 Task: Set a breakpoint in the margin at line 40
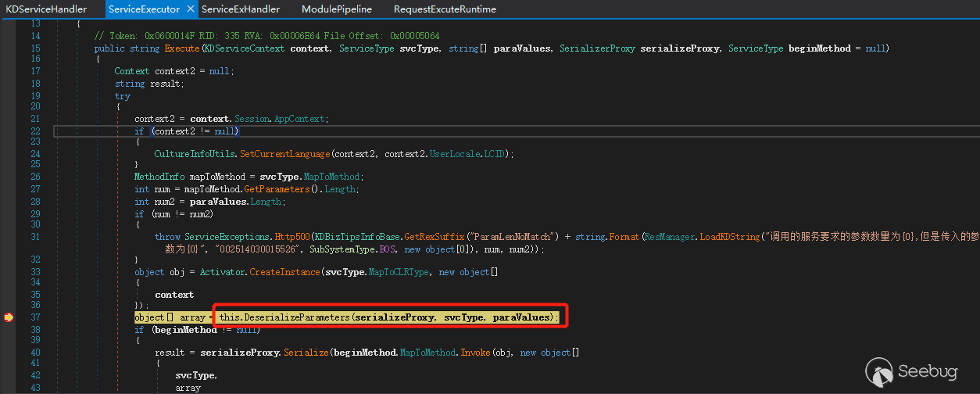click(x=9, y=353)
